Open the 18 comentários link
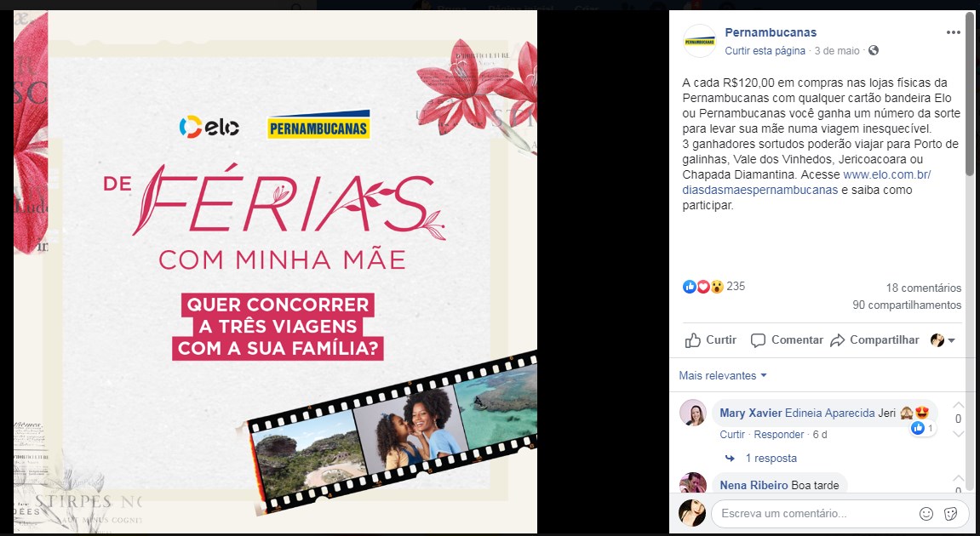Screen dimensions: 980x536 click(x=923, y=288)
